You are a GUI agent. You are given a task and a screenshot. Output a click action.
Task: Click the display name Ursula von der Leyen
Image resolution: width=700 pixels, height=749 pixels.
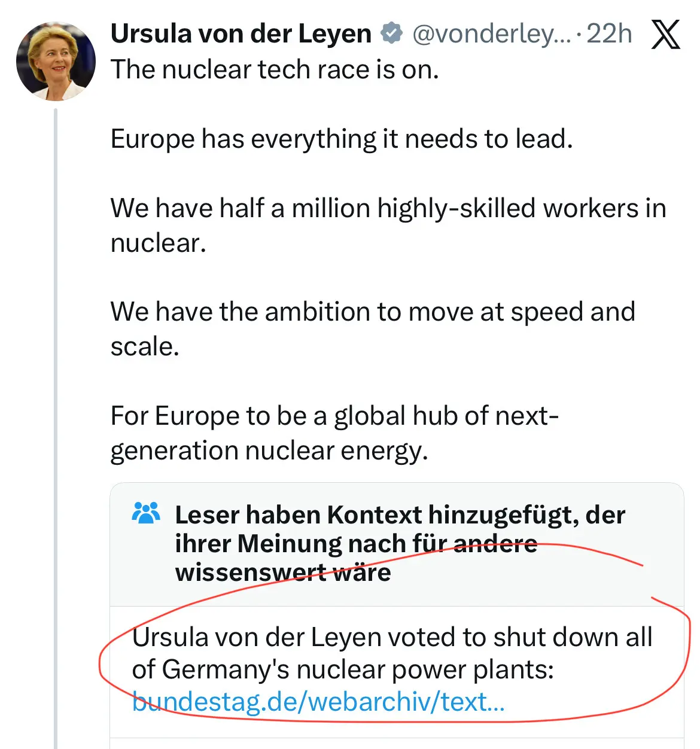tap(241, 34)
